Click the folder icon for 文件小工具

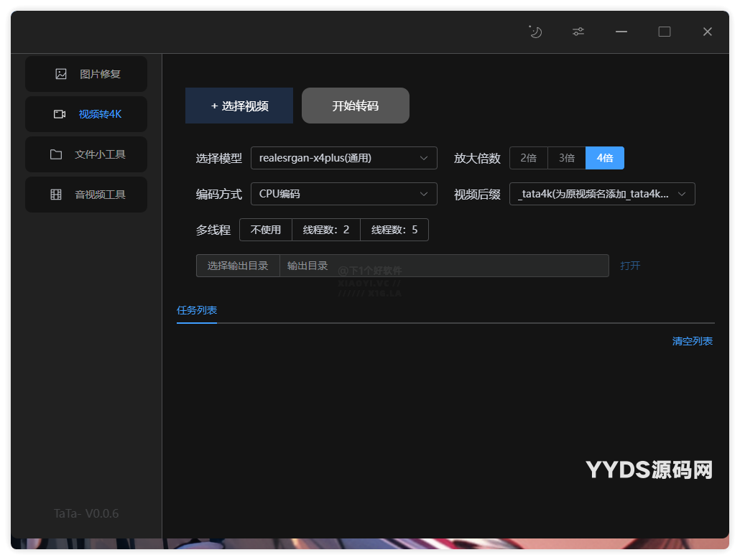click(x=56, y=154)
